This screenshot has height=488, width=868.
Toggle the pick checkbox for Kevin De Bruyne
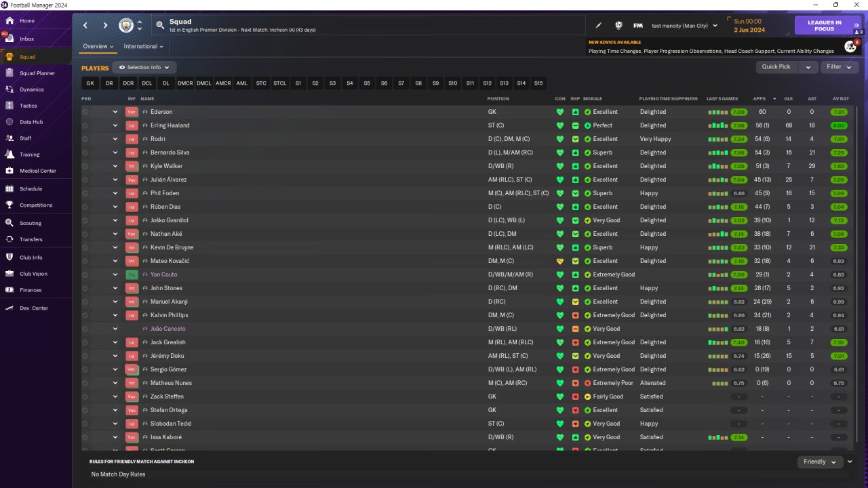pos(85,247)
